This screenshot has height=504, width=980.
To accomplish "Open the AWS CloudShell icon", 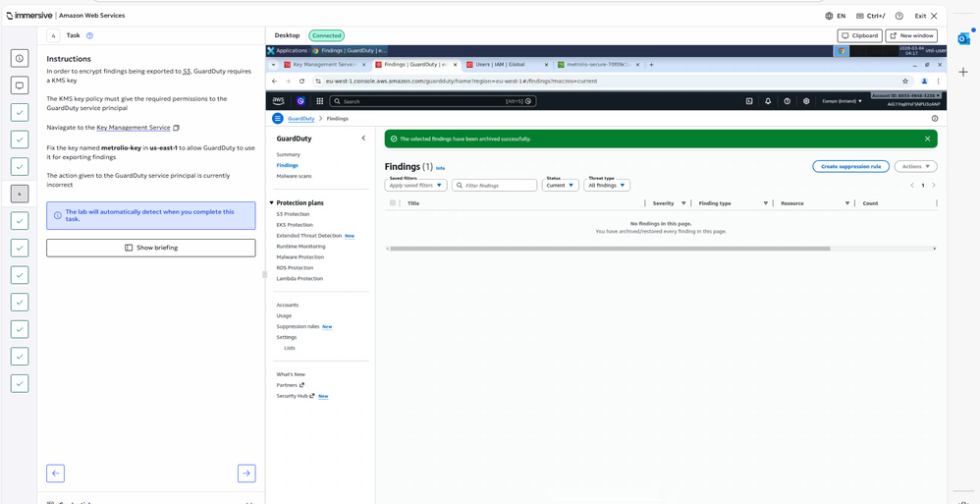I will click(749, 101).
